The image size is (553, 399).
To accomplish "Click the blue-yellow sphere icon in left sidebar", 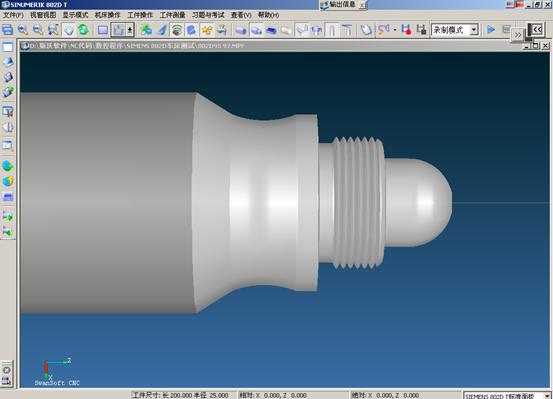I will tap(8, 181).
